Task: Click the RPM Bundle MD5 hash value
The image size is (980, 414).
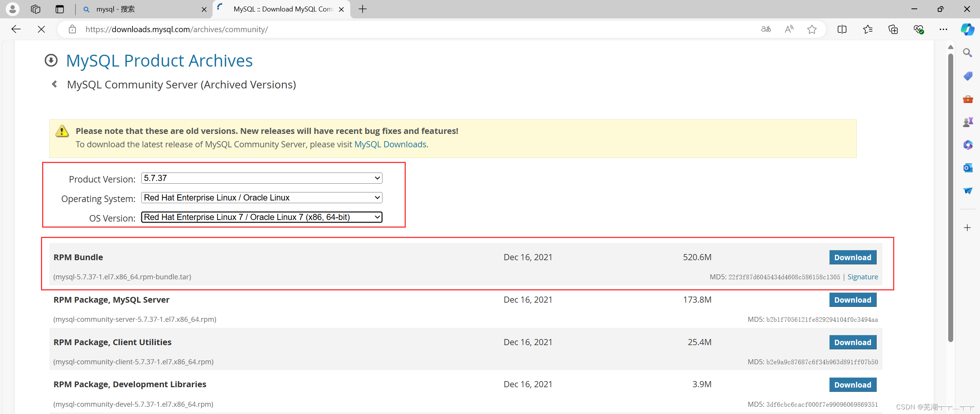Action: [784, 277]
